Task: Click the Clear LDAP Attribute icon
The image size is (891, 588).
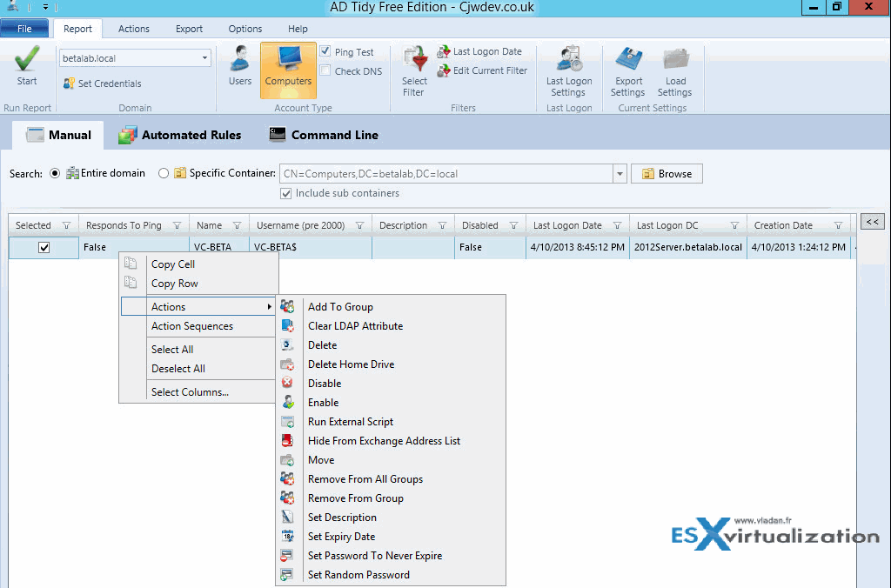Action: [287, 326]
